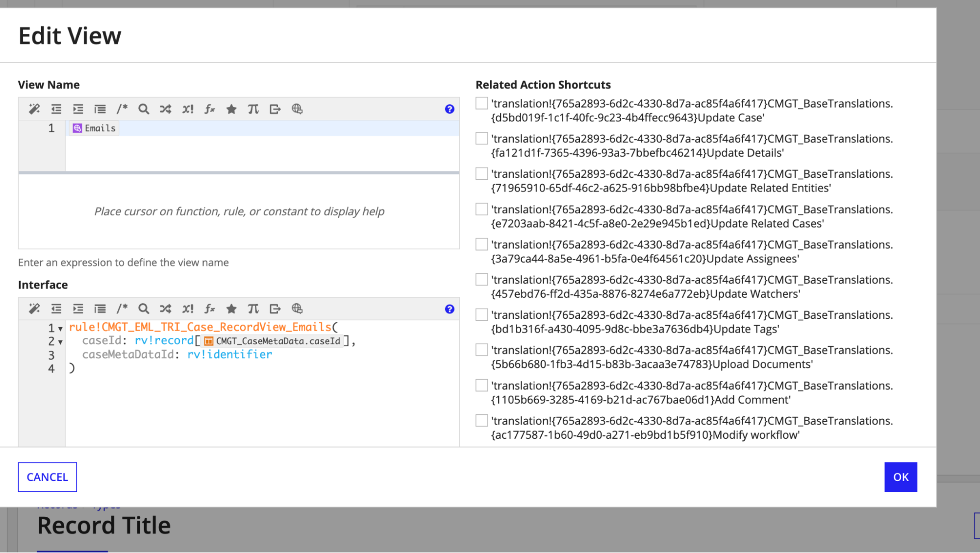The image size is (980, 553).
Task: Open search in View Name expression editor
Action: (144, 109)
